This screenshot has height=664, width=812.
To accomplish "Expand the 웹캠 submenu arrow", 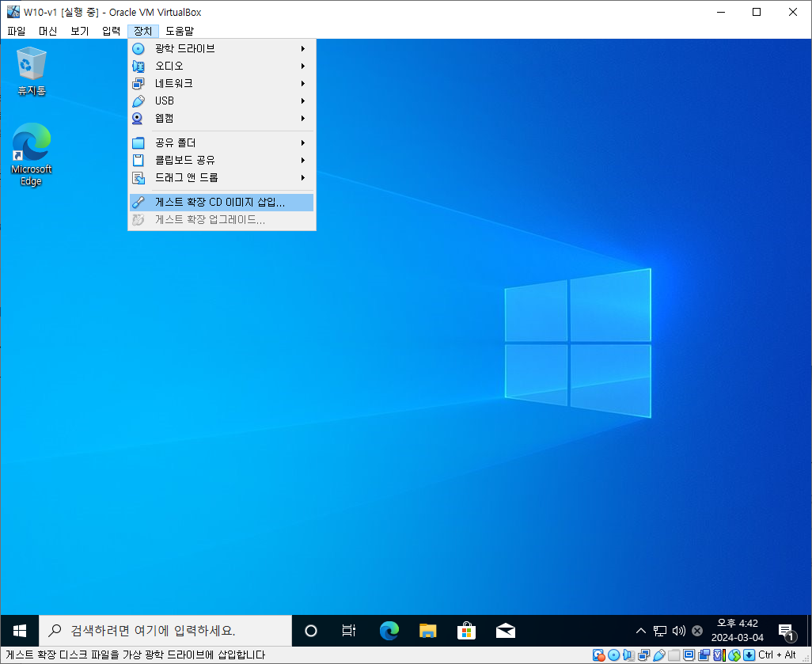I will pyautogui.click(x=303, y=119).
